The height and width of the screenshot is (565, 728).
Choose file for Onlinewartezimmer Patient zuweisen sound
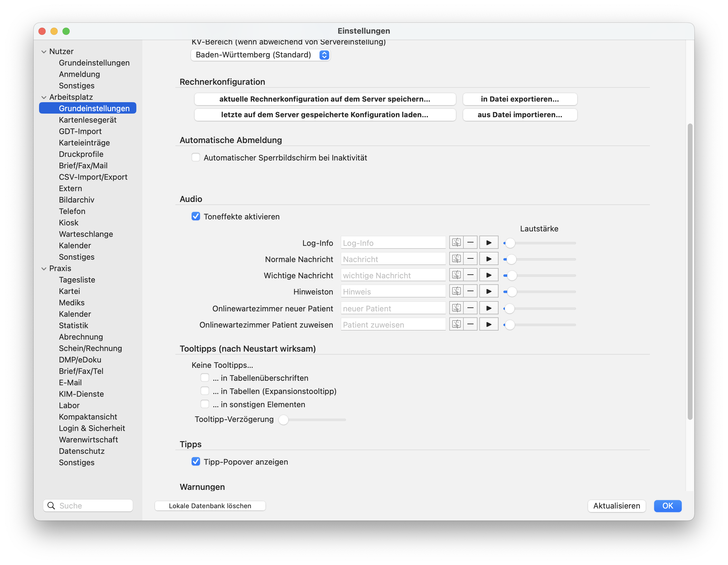click(456, 325)
